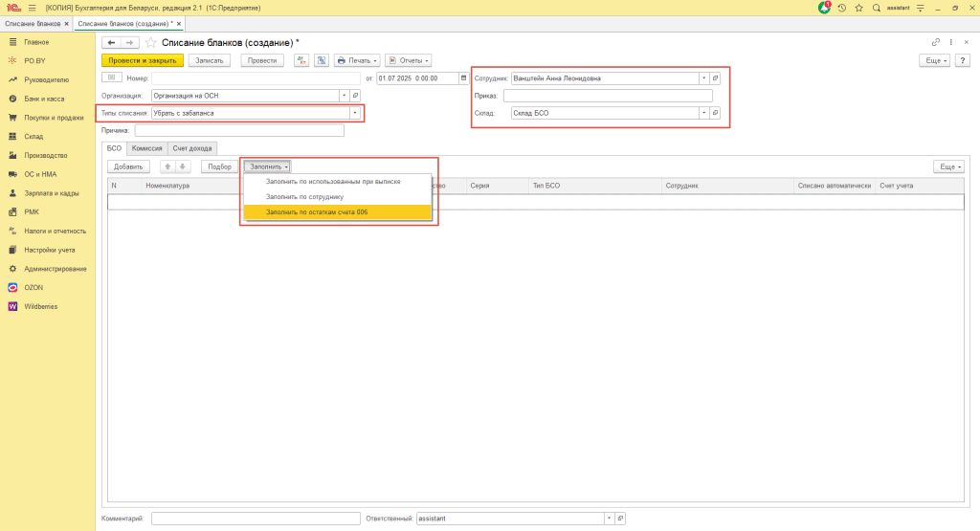
Task: Open Ответственный record link icon
Action: coord(620,519)
